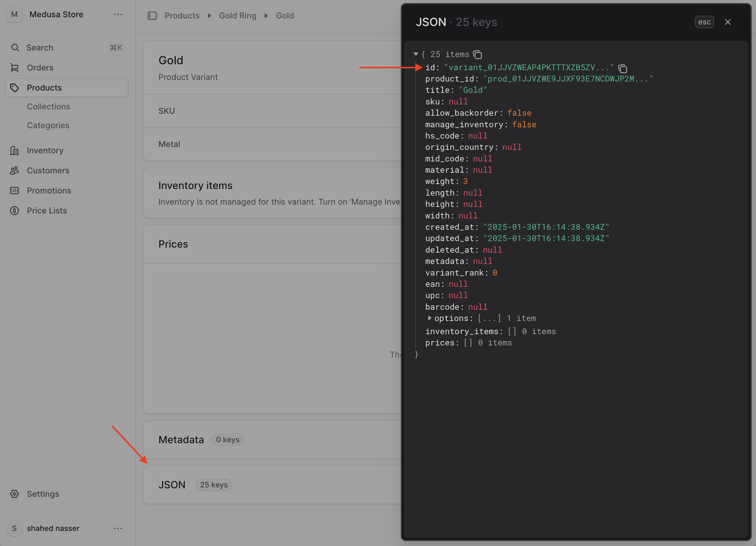Copy the entire JSON with the copy icon

click(x=478, y=54)
